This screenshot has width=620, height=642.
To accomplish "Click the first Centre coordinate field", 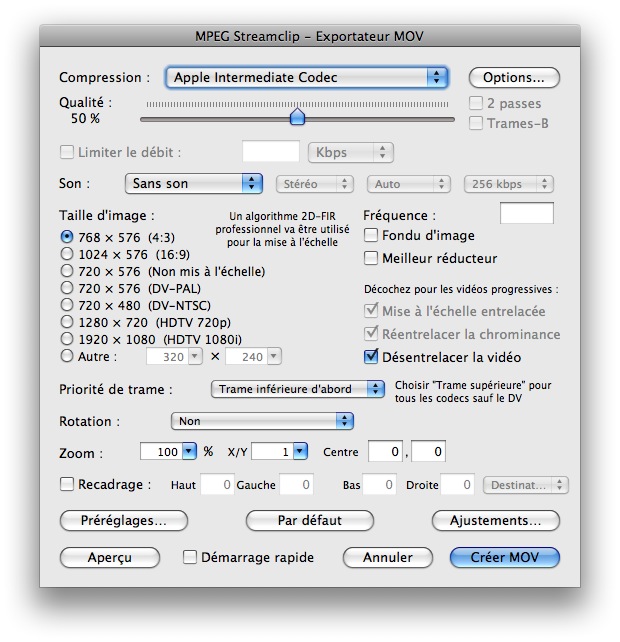I will (385, 451).
